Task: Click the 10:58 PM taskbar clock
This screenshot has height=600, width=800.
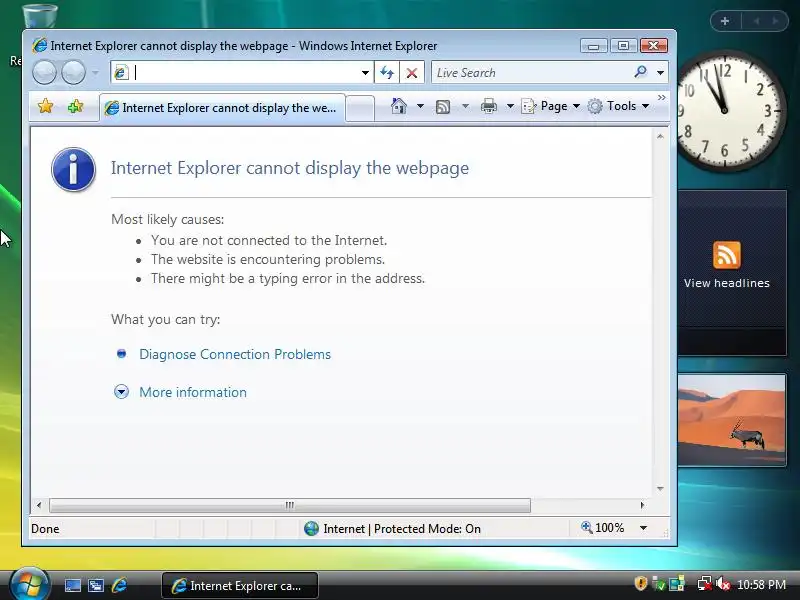Action: pos(761,584)
